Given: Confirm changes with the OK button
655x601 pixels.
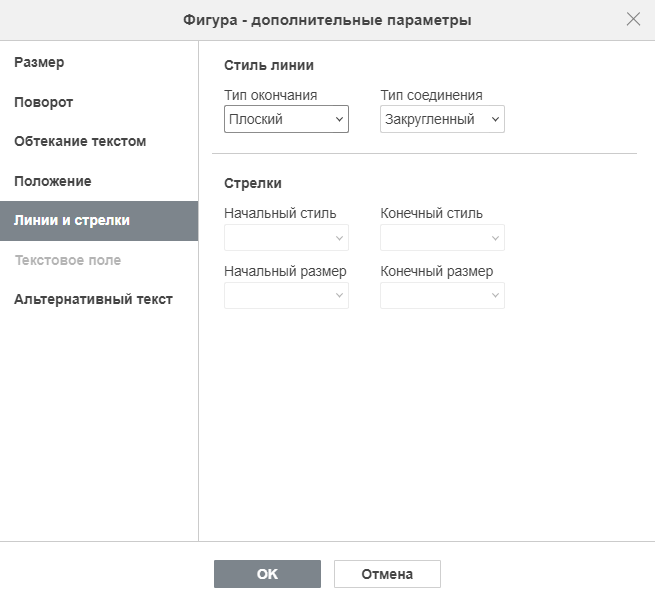Looking at the screenshot, I should click(267, 574).
